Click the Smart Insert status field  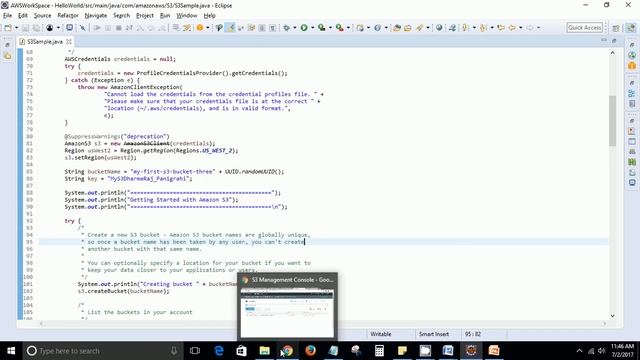[x=433, y=334]
